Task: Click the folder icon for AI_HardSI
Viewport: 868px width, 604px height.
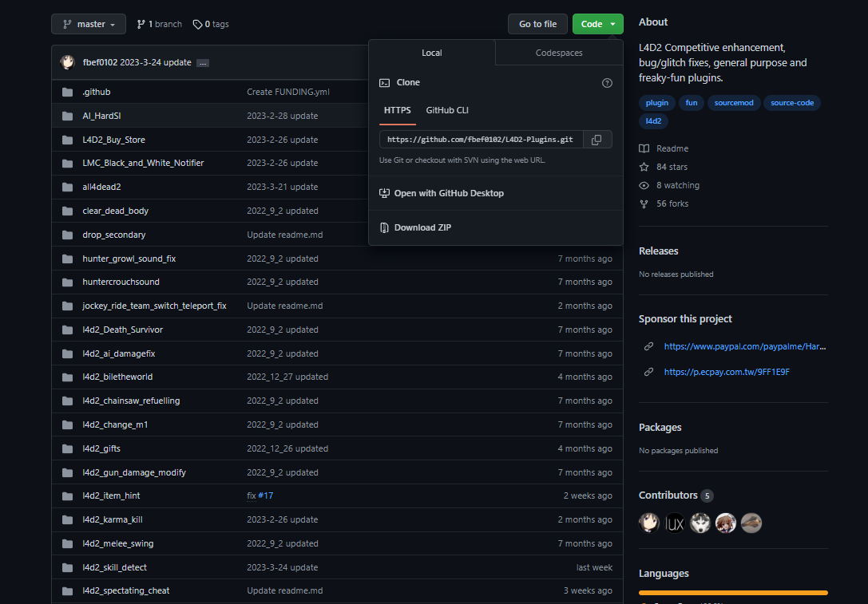Action: [68, 116]
